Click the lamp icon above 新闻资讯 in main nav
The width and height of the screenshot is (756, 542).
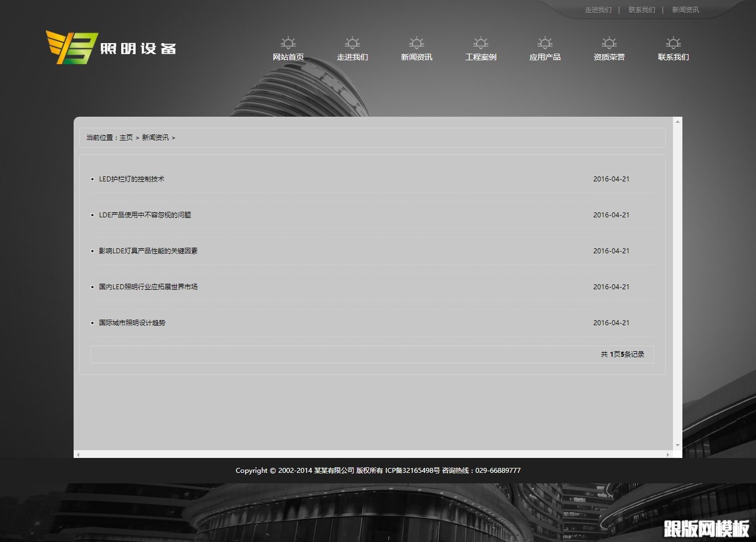417,43
